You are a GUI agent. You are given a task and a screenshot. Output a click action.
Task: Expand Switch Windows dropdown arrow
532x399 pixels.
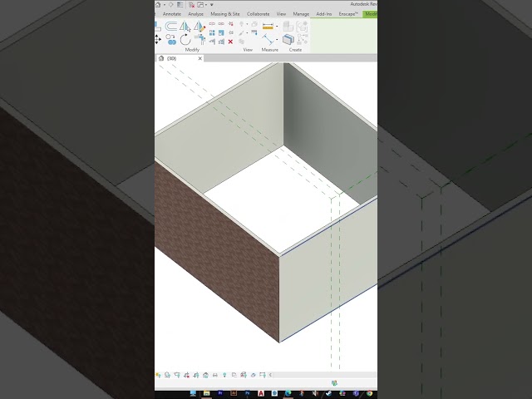[206, 4]
